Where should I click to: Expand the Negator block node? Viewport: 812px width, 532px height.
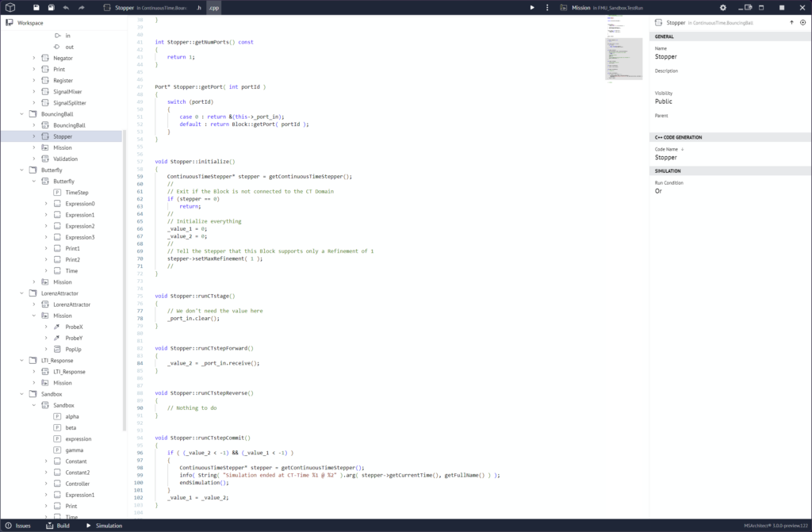[33, 58]
